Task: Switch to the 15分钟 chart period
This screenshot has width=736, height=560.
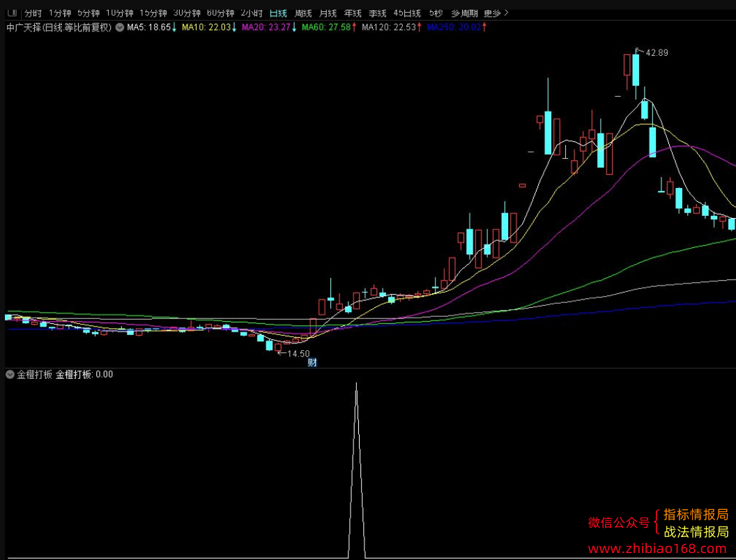Action: coord(153,13)
